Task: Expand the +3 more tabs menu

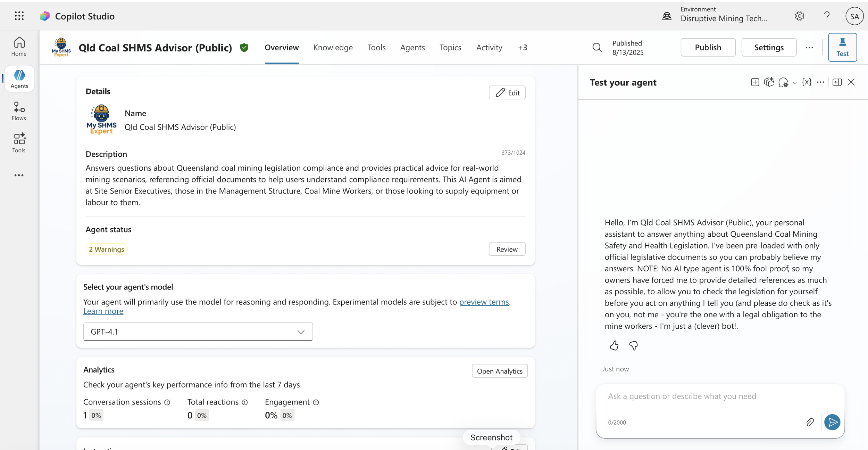Action: click(522, 48)
